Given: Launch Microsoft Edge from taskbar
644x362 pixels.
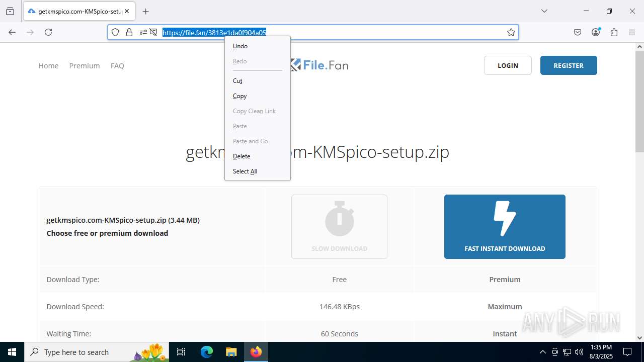Looking at the screenshot, I should pyautogui.click(x=207, y=352).
